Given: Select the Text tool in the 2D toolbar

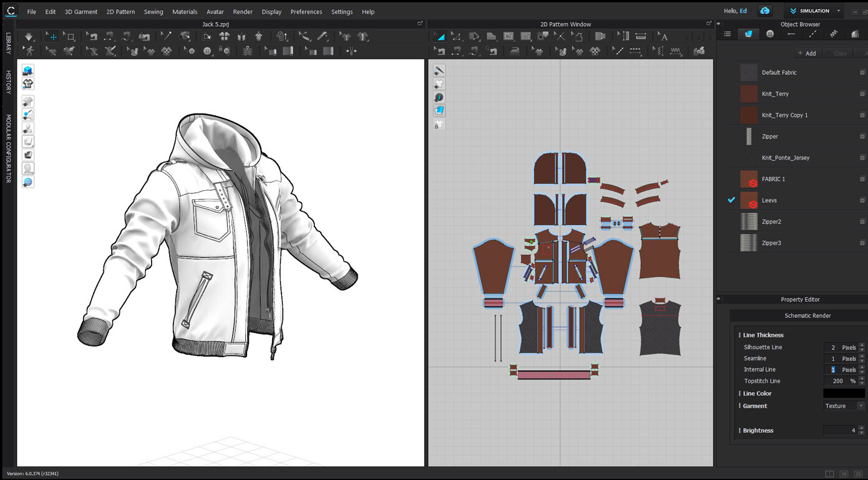Looking at the screenshot, I should (x=661, y=36).
